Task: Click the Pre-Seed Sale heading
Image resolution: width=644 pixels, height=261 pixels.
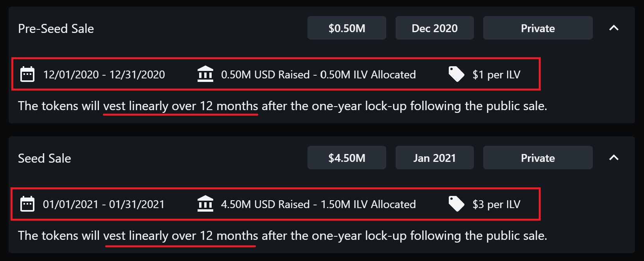Action: tap(56, 29)
